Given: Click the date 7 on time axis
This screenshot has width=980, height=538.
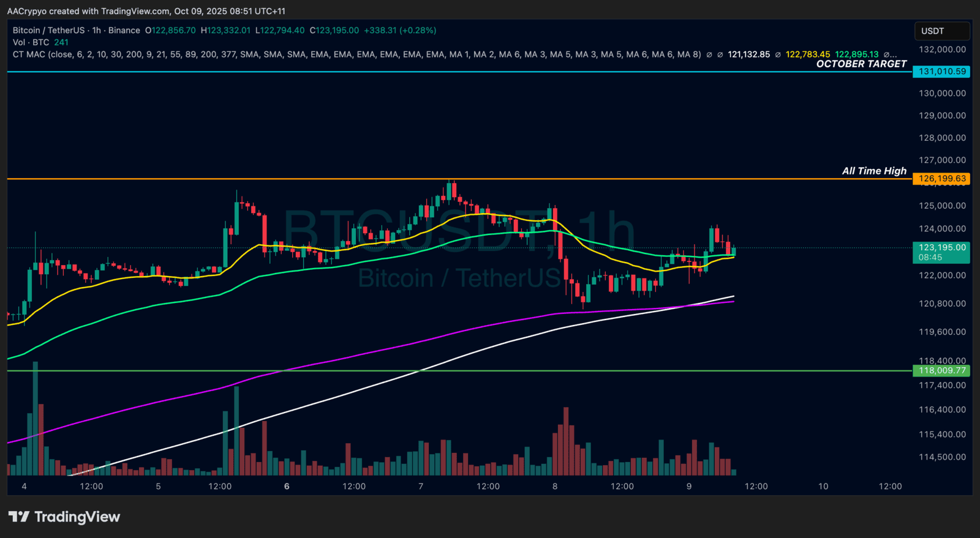Looking at the screenshot, I should click(421, 487).
